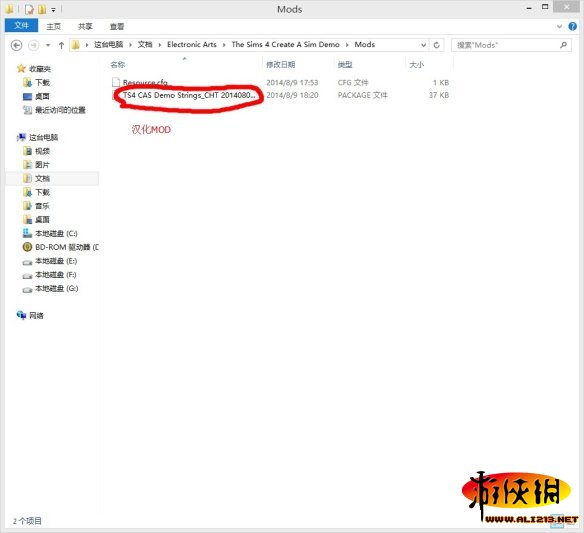This screenshot has width=584, height=533.
Task: Switch to the Share ribbon tab
Action: 85,26
